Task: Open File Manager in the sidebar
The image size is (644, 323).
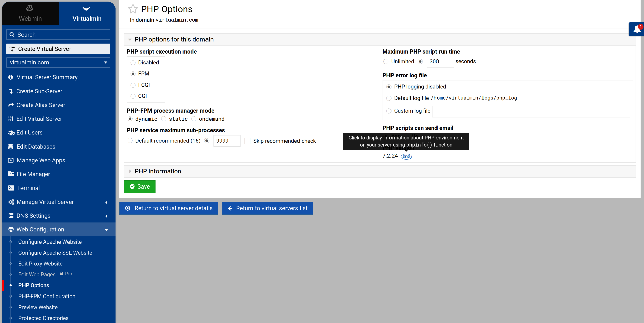Action: (x=33, y=174)
